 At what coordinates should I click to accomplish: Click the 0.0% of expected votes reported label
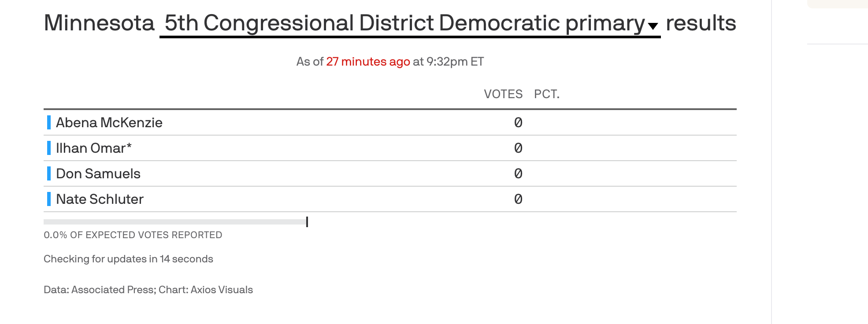133,235
